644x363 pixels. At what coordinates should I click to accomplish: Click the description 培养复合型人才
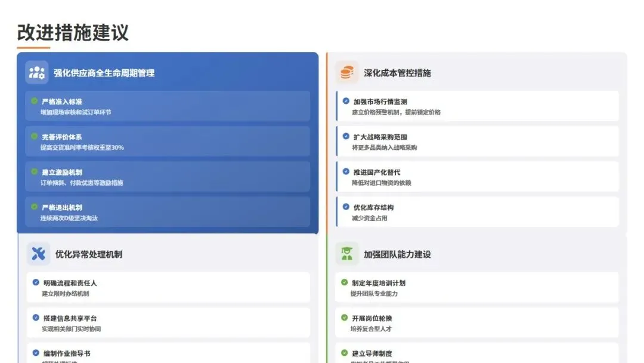[371, 330]
